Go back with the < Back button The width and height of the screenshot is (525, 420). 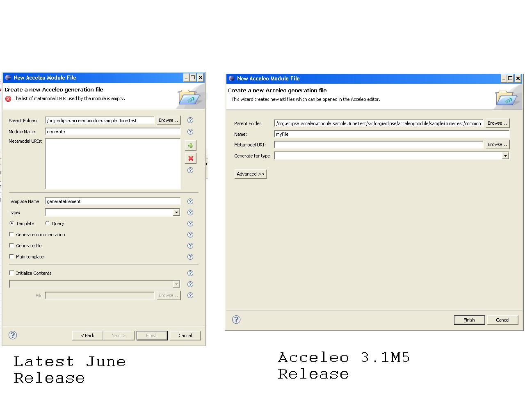87,336
